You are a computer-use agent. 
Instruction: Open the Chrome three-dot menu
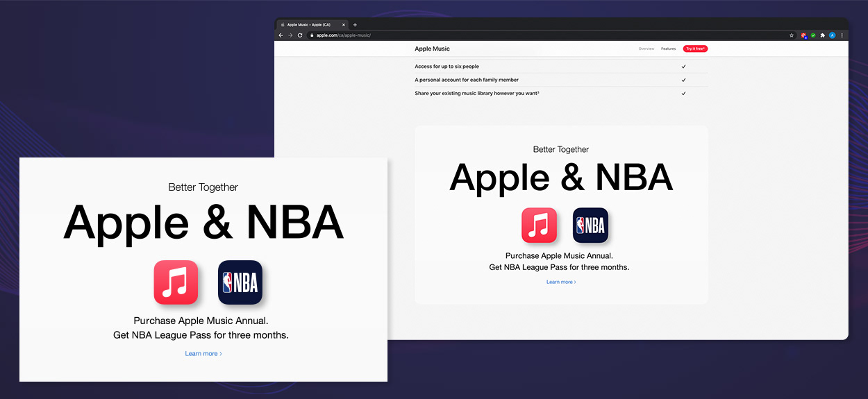(x=842, y=35)
